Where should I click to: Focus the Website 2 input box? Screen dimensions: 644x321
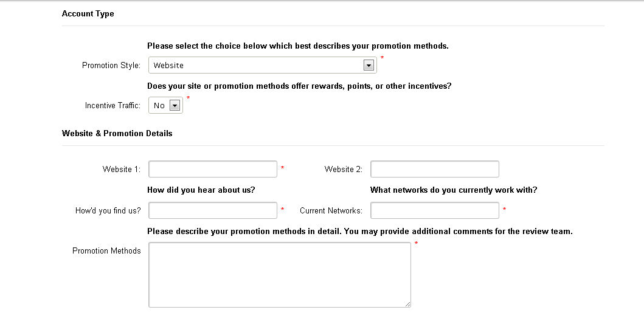click(434, 169)
